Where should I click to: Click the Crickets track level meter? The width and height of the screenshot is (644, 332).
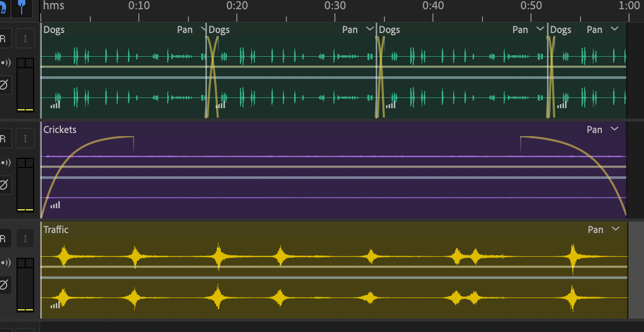[25, 185]
